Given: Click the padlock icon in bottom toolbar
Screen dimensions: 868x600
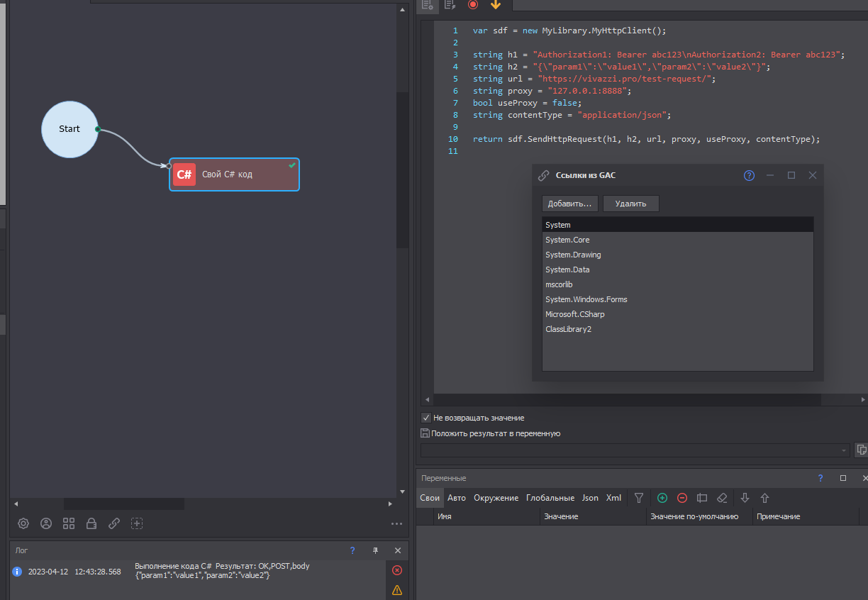Looking at the screenshot, I should (x=91, y=523).
